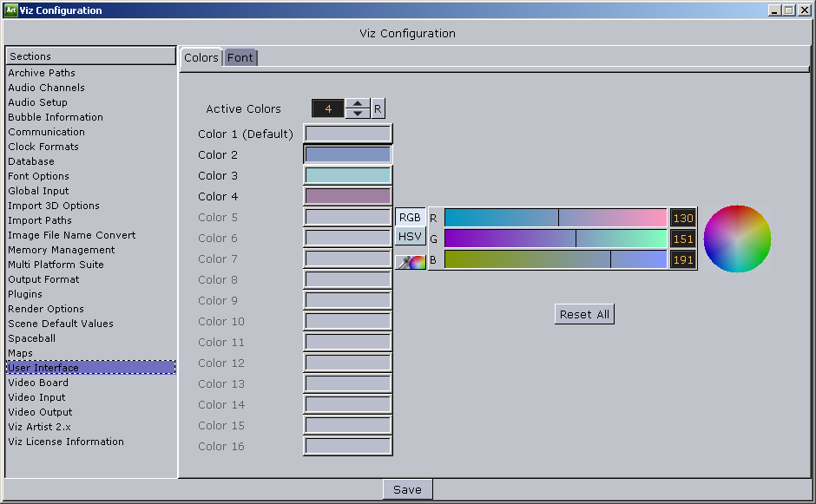
Task: Switch color mode to HSV
Action: [410, 236]
